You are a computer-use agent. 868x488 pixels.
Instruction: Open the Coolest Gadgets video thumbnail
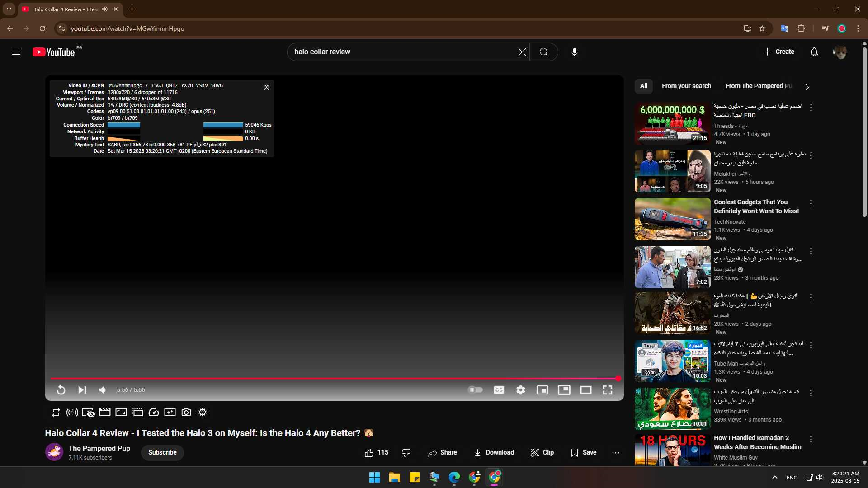pyautogui.click(x=672, y=219)
